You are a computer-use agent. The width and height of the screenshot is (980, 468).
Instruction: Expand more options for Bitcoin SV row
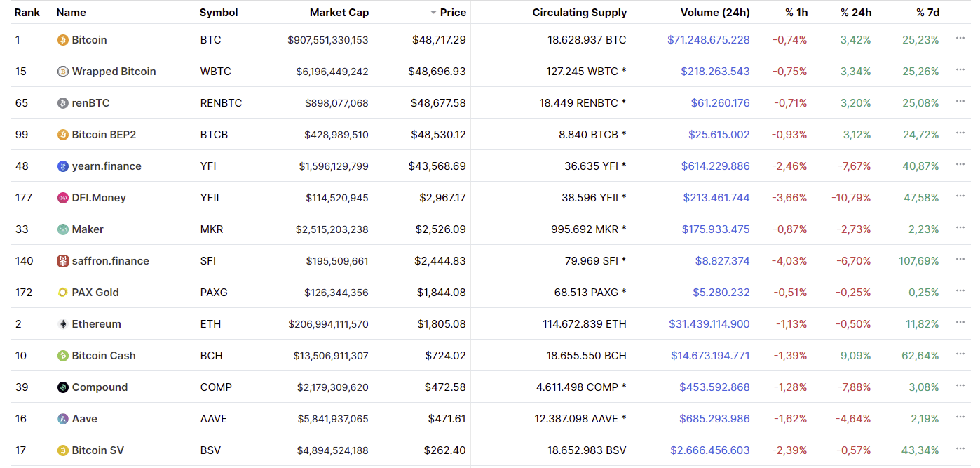(x=960, y=449)
